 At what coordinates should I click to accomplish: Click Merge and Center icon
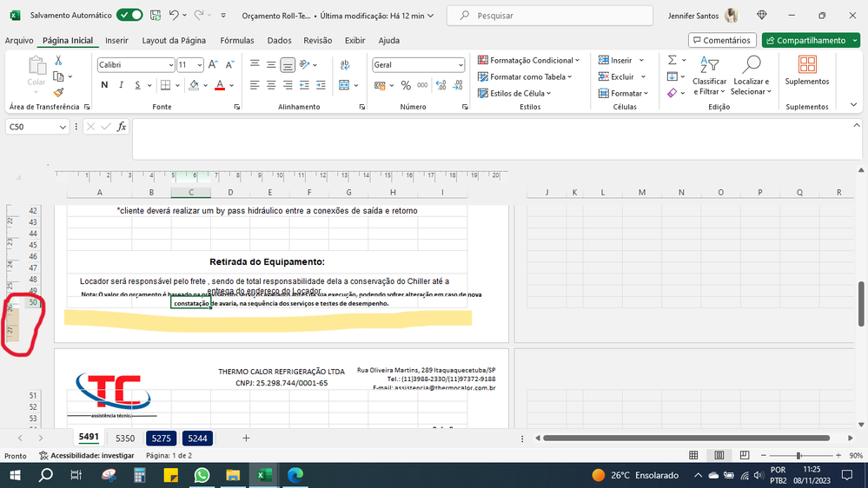click(x=344, y=84)
